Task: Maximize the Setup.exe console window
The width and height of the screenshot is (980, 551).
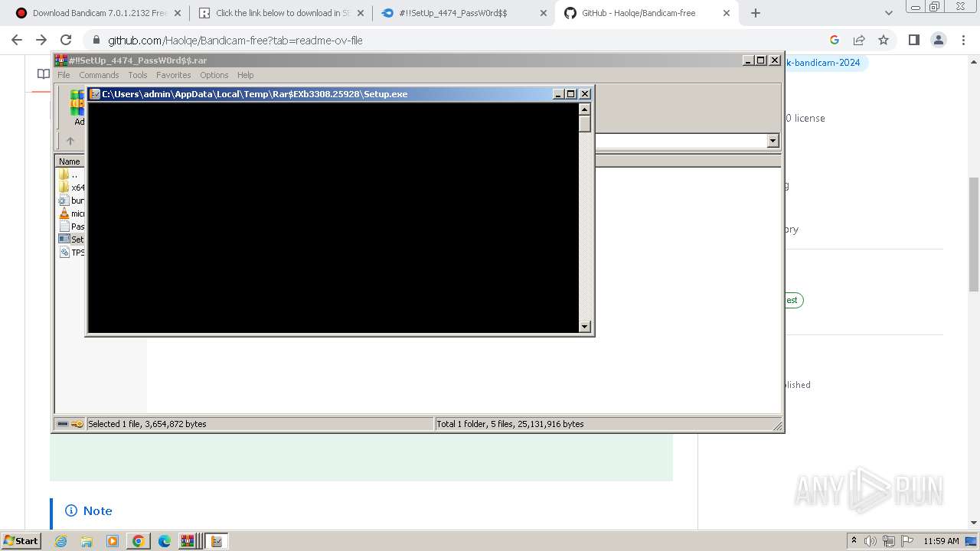Action: click(571, 94)
